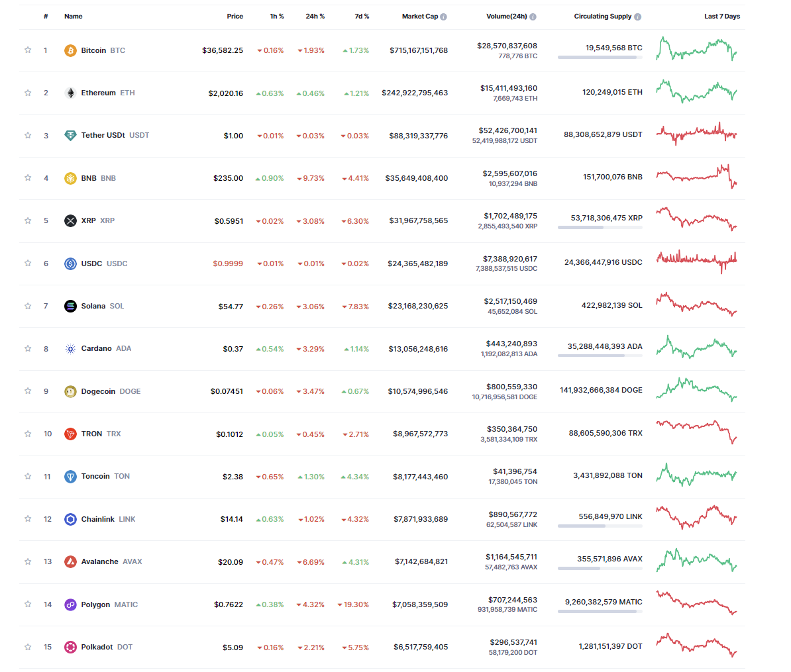Toggle the Polkadot watchlist star
Image resolution: width=791 pixels, height=672 pixels.
pyautogui.click(x=28, y=647)
